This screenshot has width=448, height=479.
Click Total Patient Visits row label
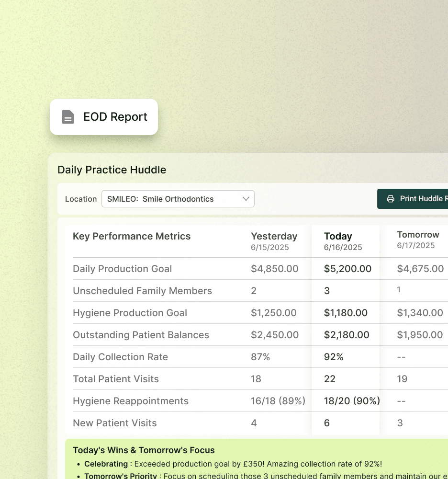[x=116, y=379]
